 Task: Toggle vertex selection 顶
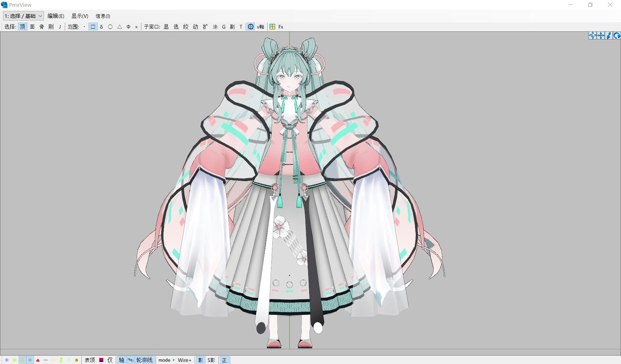tap(23, 26)
